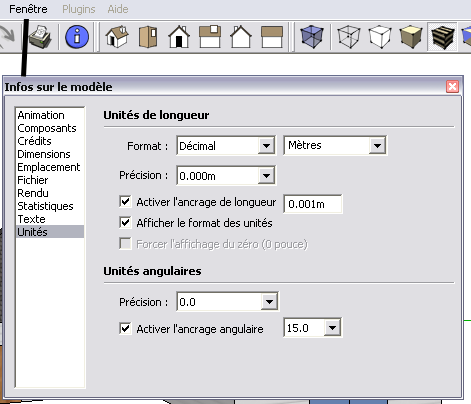Select Shaded with Textures cube icon
Image resolution: width=471 pixels, height=404 pixels.
[x=442, y=37]
